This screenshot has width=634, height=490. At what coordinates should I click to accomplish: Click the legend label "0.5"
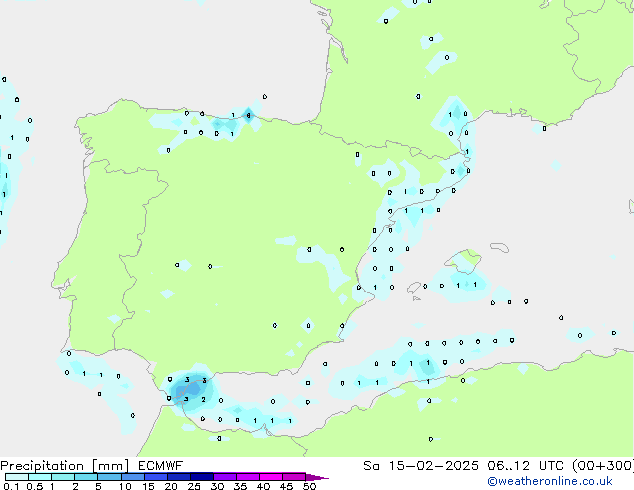[x=34, y=486]
